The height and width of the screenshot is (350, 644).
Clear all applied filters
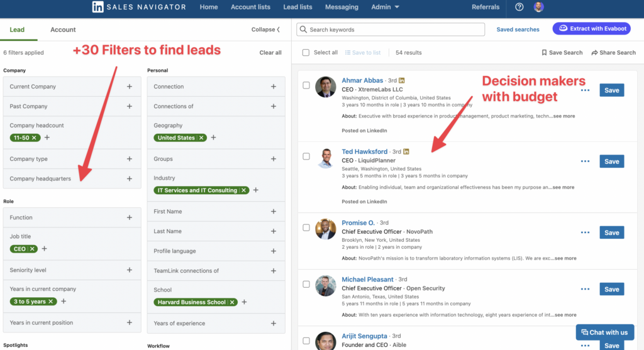pos(270,53)
